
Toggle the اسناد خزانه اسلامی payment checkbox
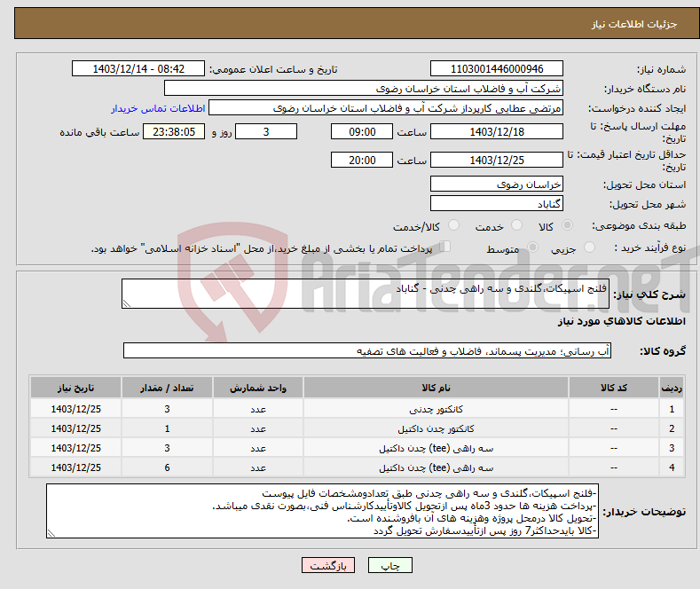[445, 247]
